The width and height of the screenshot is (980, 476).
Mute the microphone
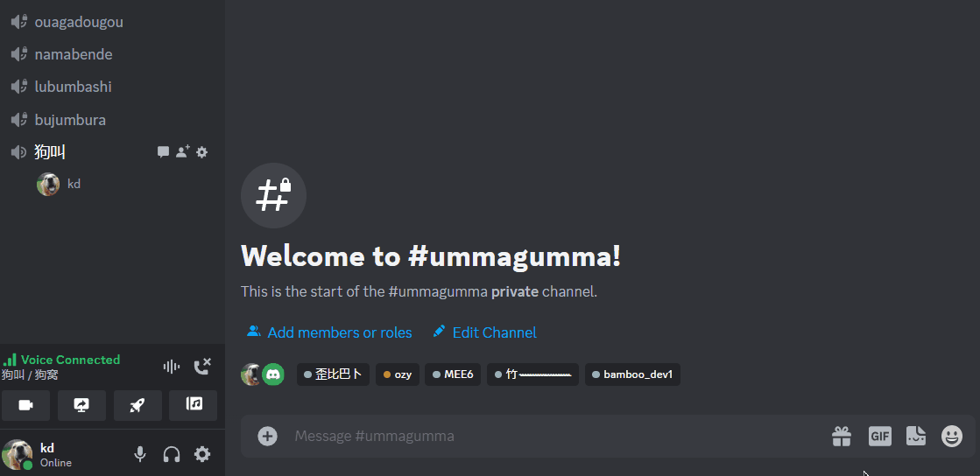pyautogui.click(x=140, y=454)
